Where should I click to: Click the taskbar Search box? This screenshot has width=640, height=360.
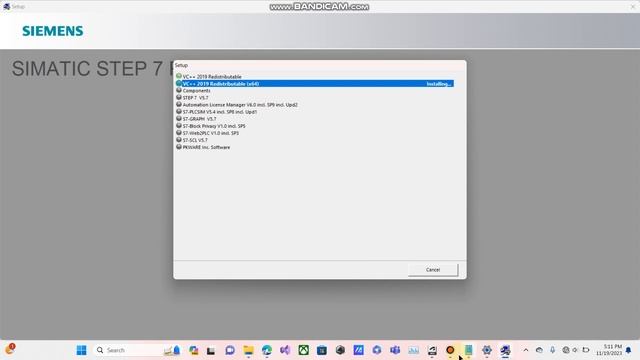click(137, 350)
